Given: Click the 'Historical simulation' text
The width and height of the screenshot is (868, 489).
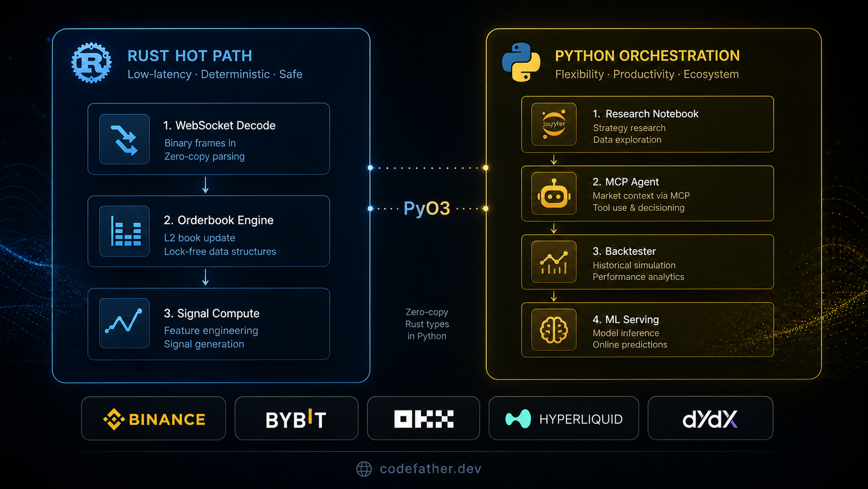Looking at the screenshot, I should pyautogui.click(x=634, y=266).
